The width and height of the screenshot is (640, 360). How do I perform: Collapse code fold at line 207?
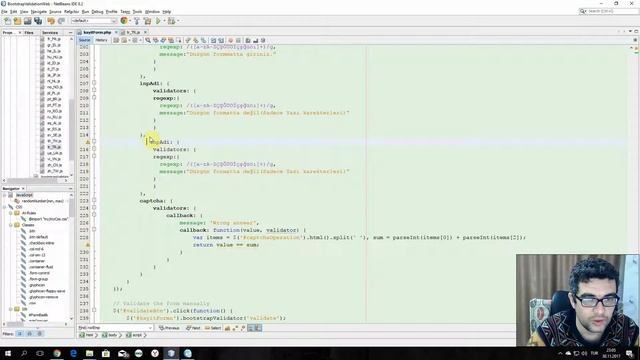click(x=94, y=83)
